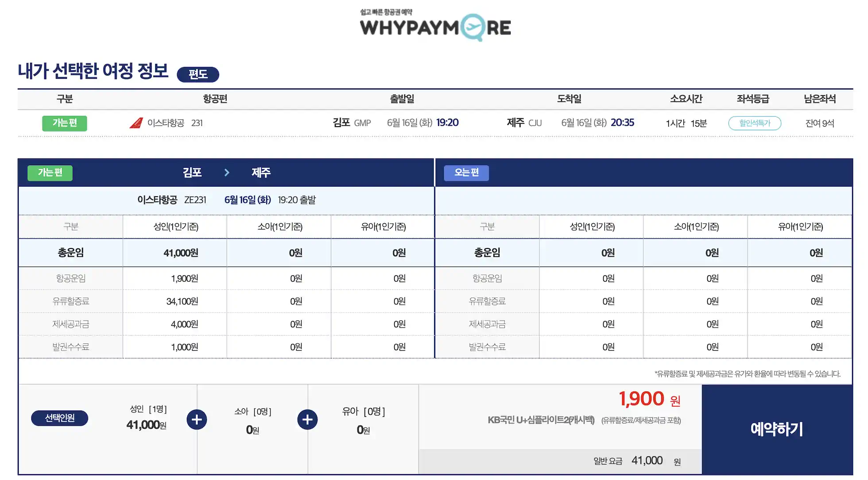Viewport: 868px width, 480px height.
Task: Click the 잔여 9석 remaining seats text
Action: point(820,124)
